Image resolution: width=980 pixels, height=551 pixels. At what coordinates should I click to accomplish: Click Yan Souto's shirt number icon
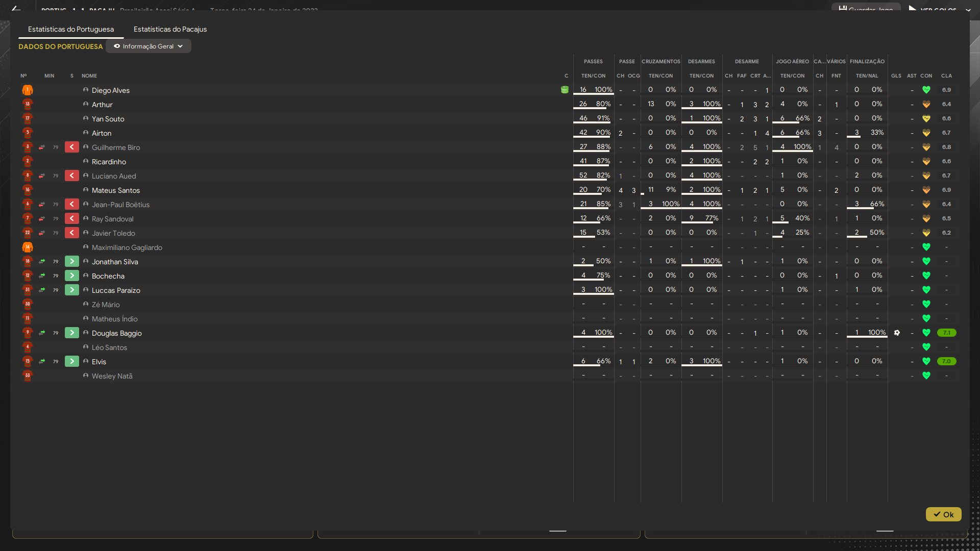pyautogui.click(x=28, y=119)
